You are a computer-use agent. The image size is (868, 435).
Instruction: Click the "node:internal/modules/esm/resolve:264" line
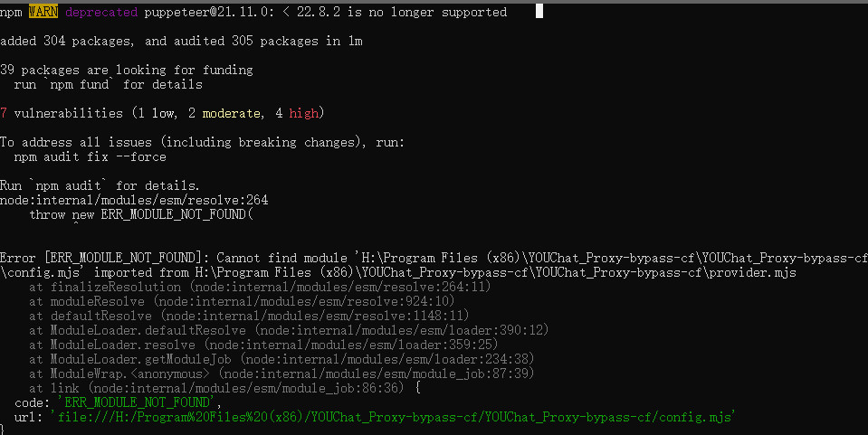pyautogui.click(x=134, y=200)
